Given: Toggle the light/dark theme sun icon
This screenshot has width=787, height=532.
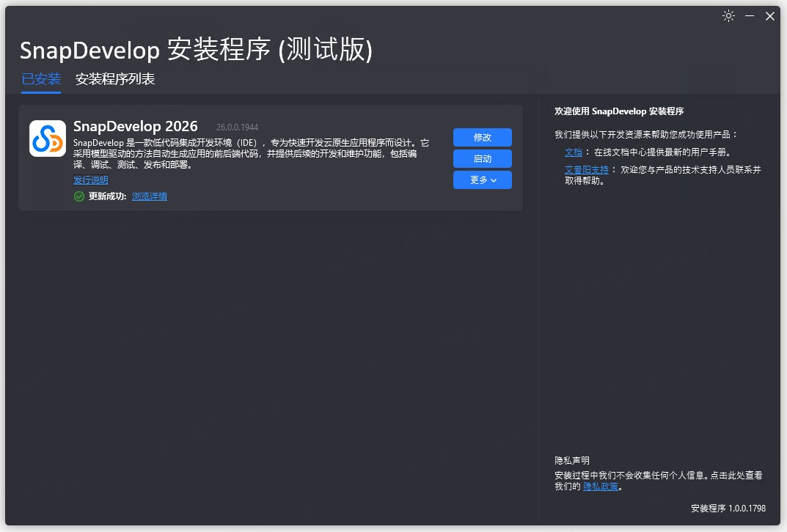Looking at the screenshot, I should click(x=728, y=16).
